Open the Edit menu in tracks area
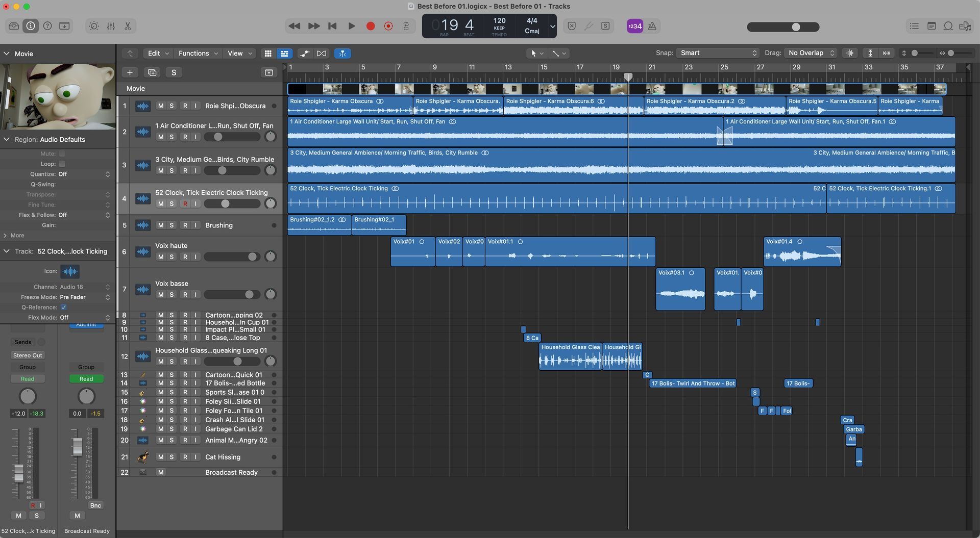 (x=158, y=53)
